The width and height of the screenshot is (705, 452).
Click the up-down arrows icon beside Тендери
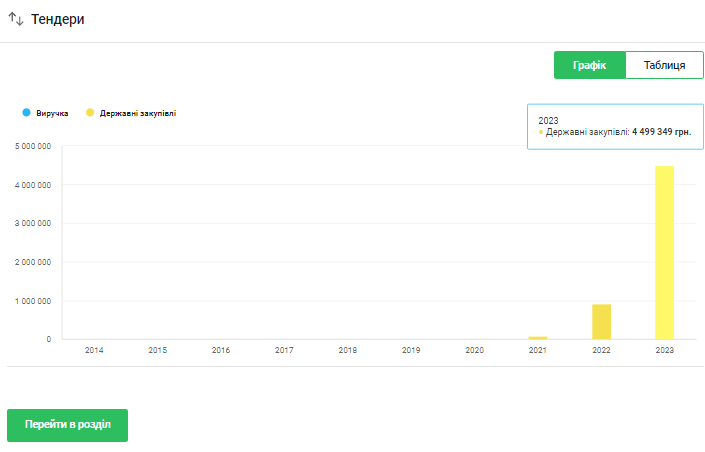point(15,19)
